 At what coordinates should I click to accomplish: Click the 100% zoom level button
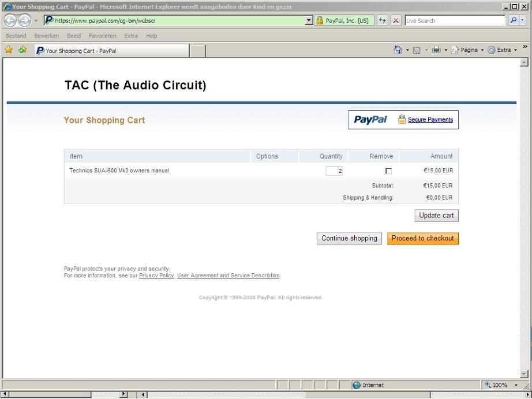497,385
